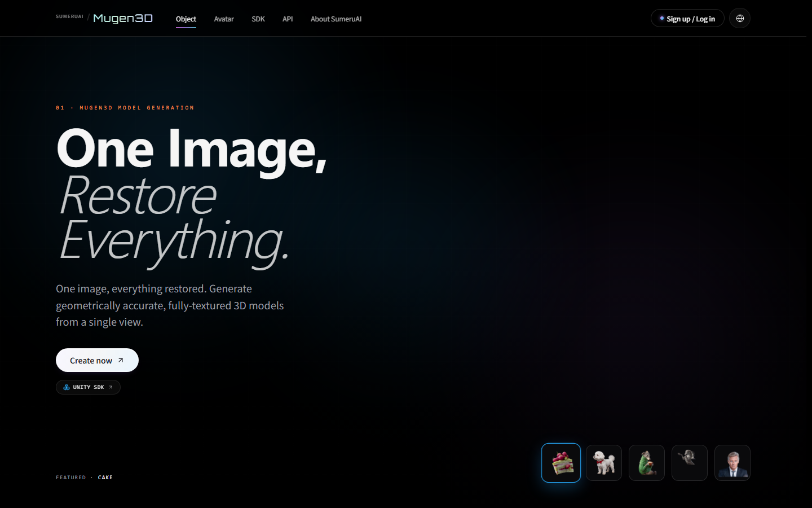Click '01 · MUGEN3D MODEL GENERATION' label

125,108
